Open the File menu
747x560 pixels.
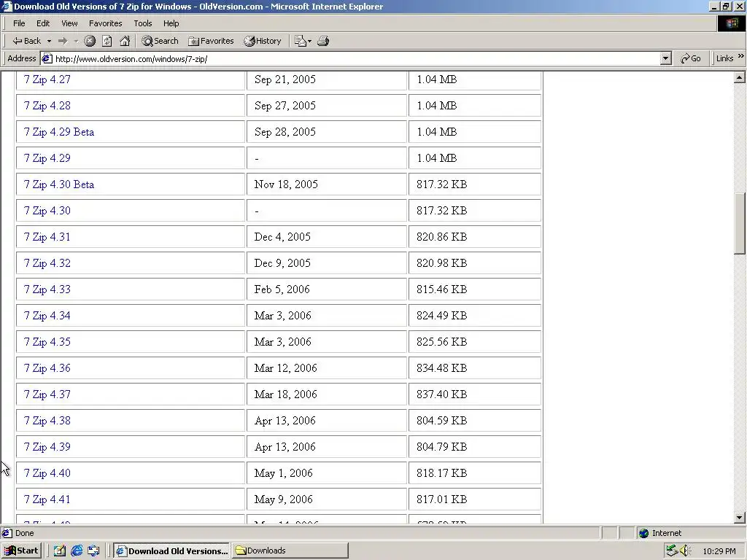[19, 23]
